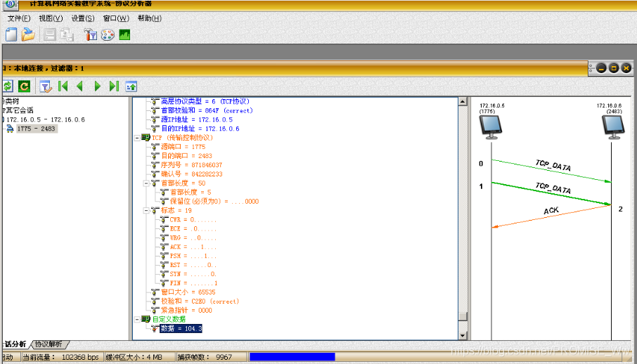Click the greyed-out save-all icon
The width and height of the screenshot is (637, 364).
coord(67,35)
